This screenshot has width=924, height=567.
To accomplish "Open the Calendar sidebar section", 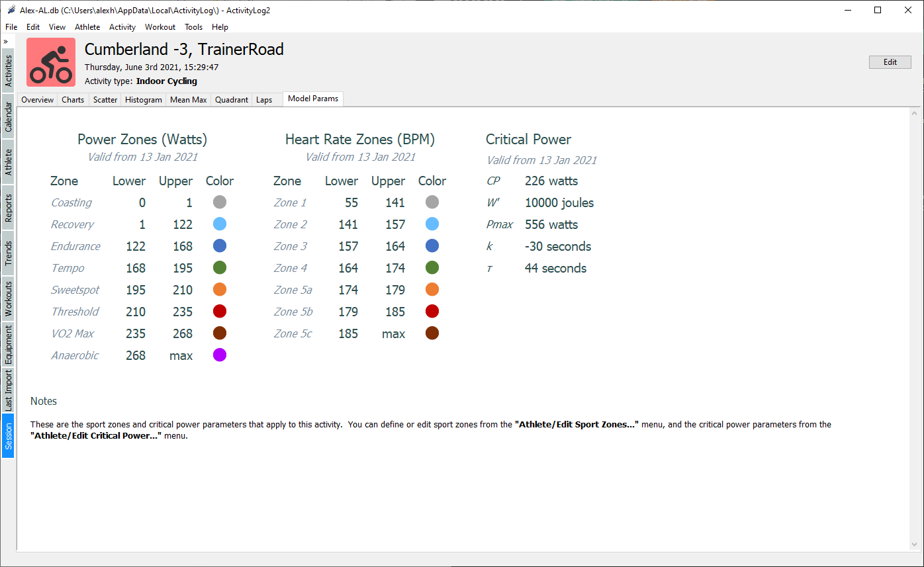I will coord(9,116).
